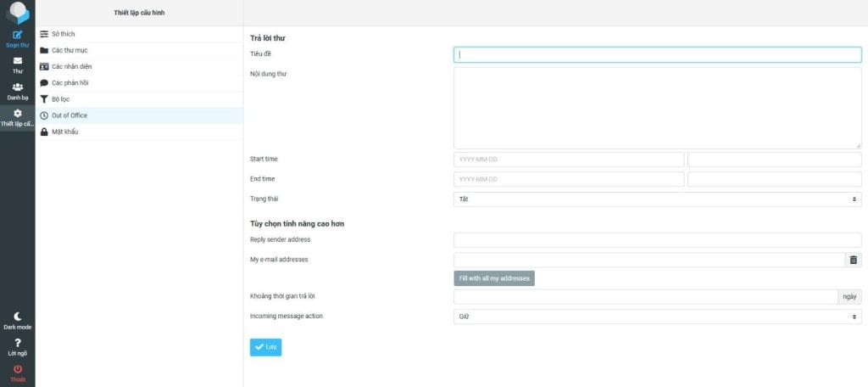Click the Incoming message action label
This screenshot has height=387, width=868.
tap(287, 316)
